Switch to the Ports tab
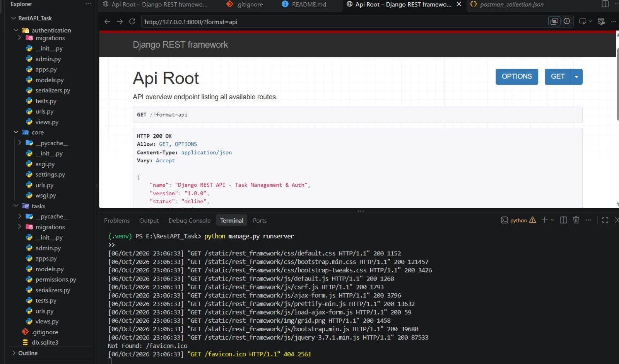Screen dimensions: 619x364 click(260, 221)
